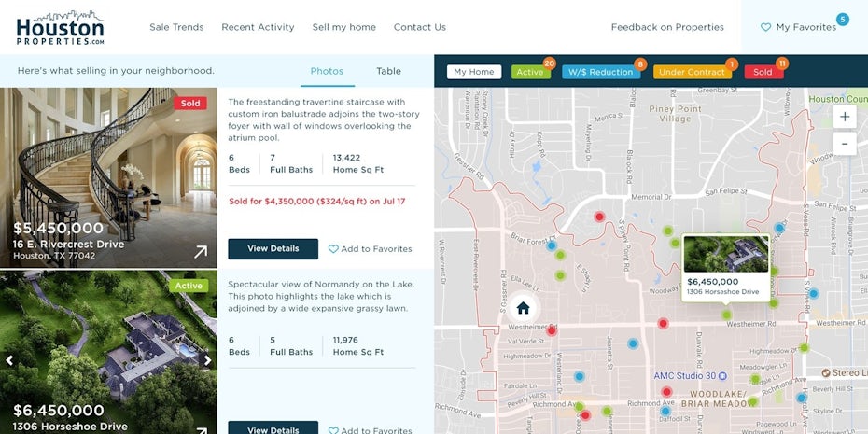Zoom out on the map
The image size is (868, 434).
(844, 144)
